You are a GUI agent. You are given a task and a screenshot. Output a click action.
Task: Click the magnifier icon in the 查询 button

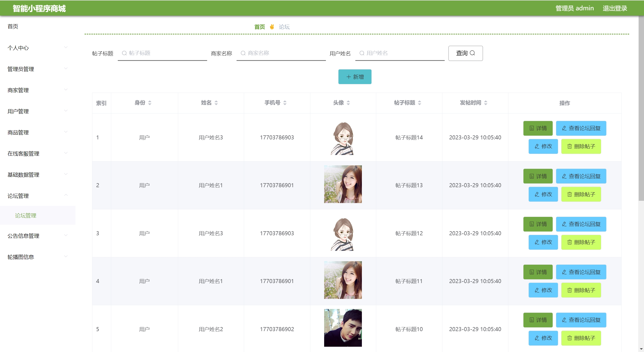pos(472,53)
